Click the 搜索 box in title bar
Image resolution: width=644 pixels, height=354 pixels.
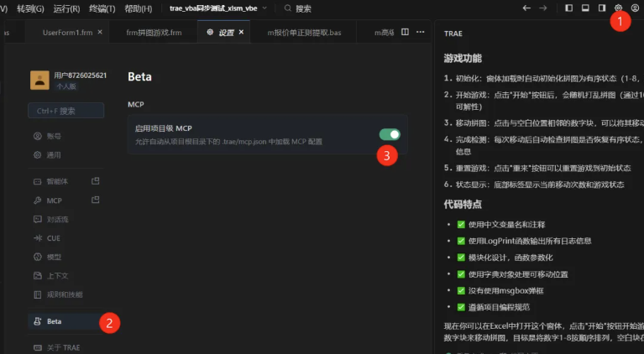click(298, 8)
